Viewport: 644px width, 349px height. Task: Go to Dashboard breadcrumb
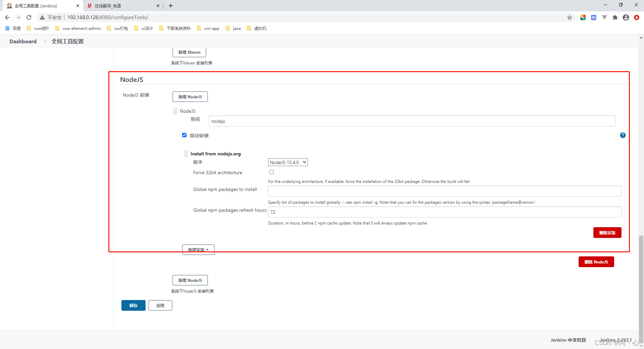23,41
